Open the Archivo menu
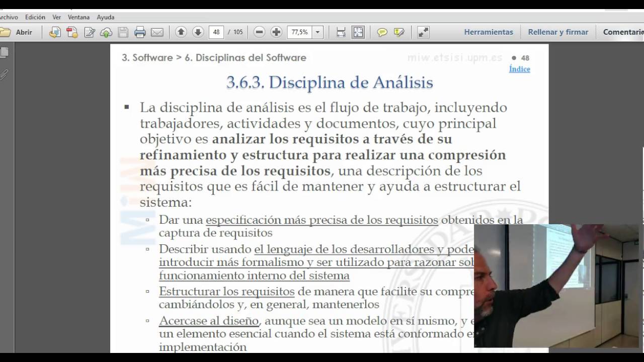This screenshot has height=362, width=644. pyautogui.click(x=9, y=17)
